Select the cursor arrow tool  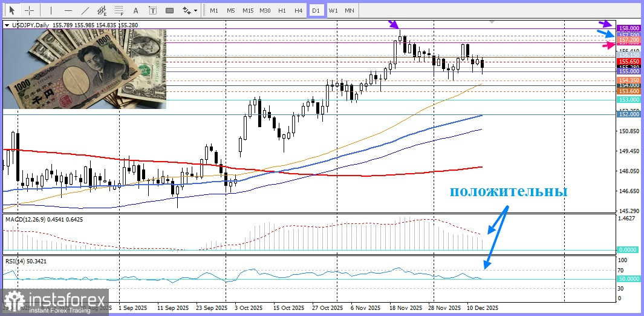12,10
